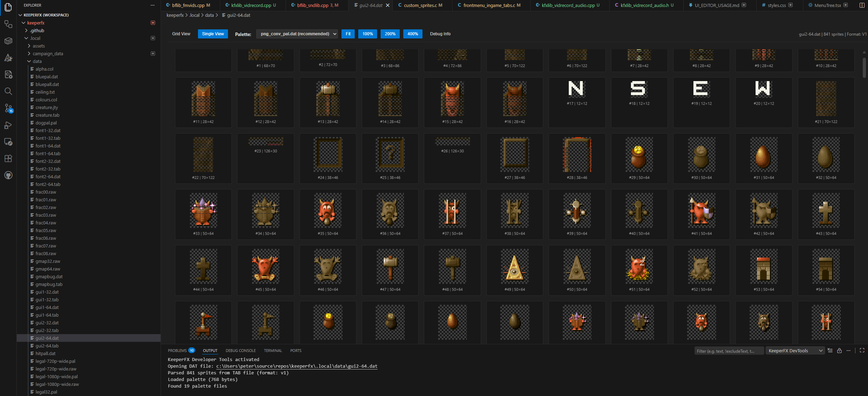
Task: Set zoom to 200%
Action: [x=390, y=34]
